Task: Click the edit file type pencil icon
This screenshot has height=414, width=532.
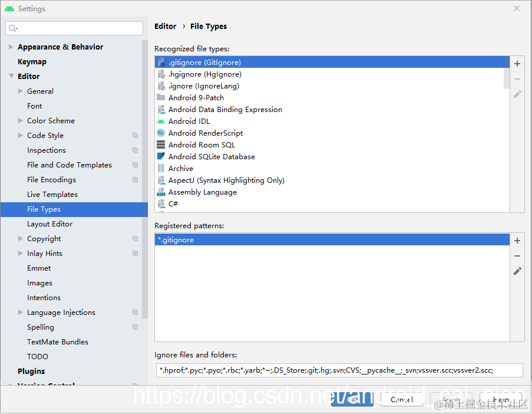Action: (517, 94)
